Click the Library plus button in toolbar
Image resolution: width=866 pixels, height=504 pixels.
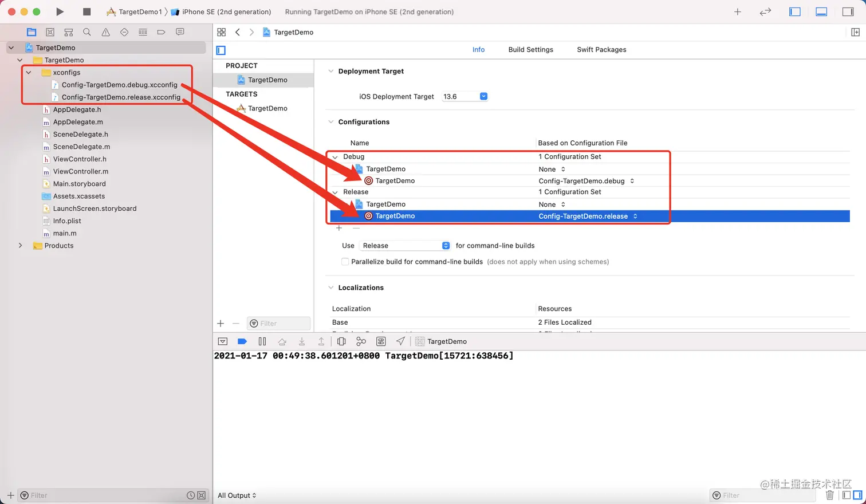(738, 11)
